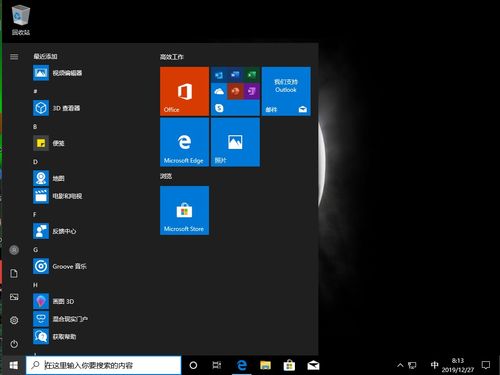500x375 pixels.
Task: Open Edge from the taskbar
Action: tap(242, 365)
